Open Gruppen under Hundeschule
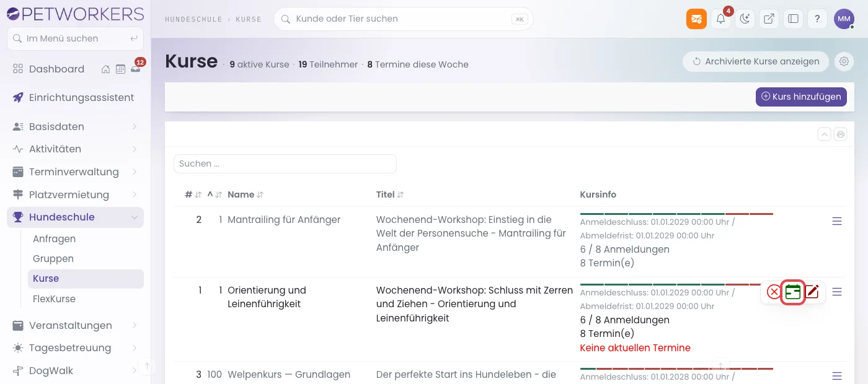This screenshot has width=868, height=384. [86, 258]
